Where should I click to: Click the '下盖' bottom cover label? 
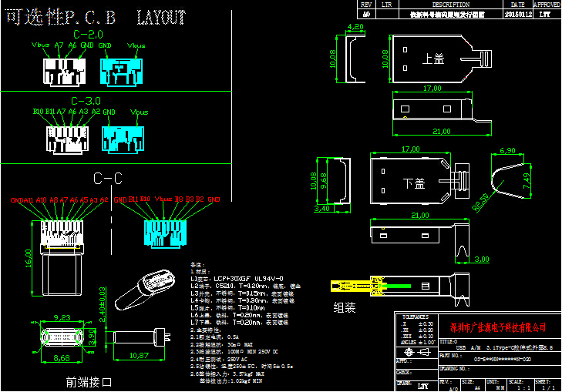(414, 183)
